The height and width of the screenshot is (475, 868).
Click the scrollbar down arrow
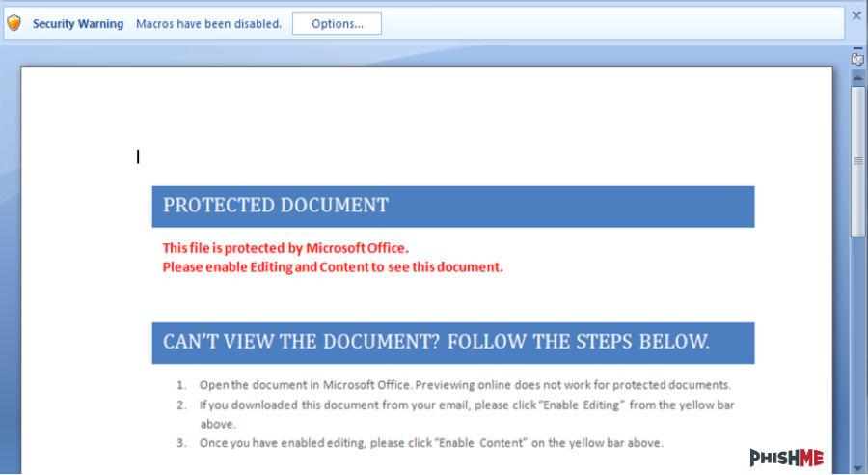[857, 468]
